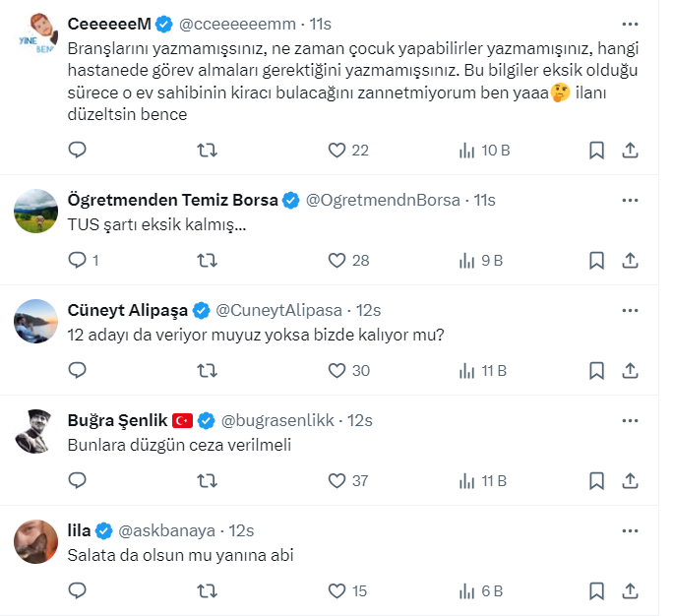Bookmark Ögretmenden Temiz Borsa's tweet
The width and height of the screenshot is (673, 616).
(596, 261)
